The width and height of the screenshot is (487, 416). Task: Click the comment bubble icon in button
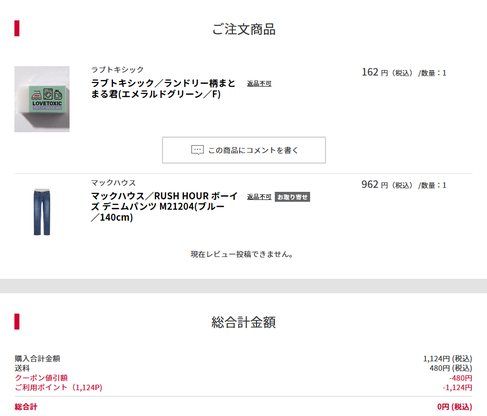click(x=197, y=150)
